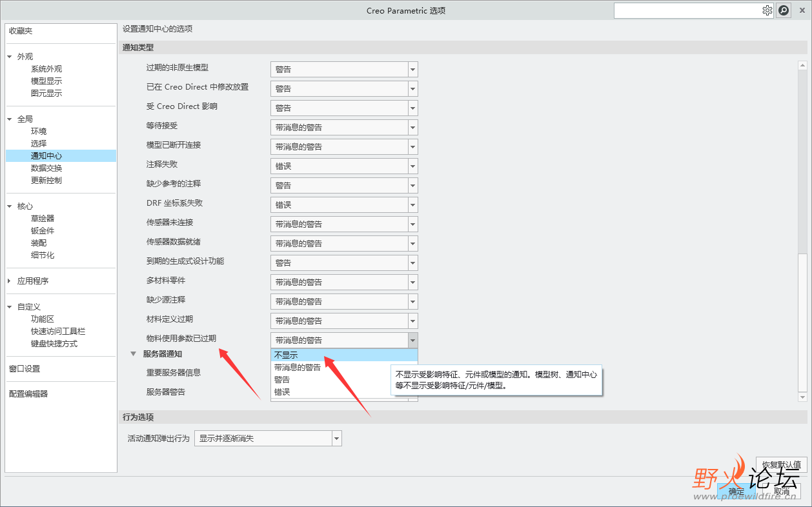The width and height of the screenshot is (812, 507).
Task: Open dropdown for 等待接受
Action: 413,127
